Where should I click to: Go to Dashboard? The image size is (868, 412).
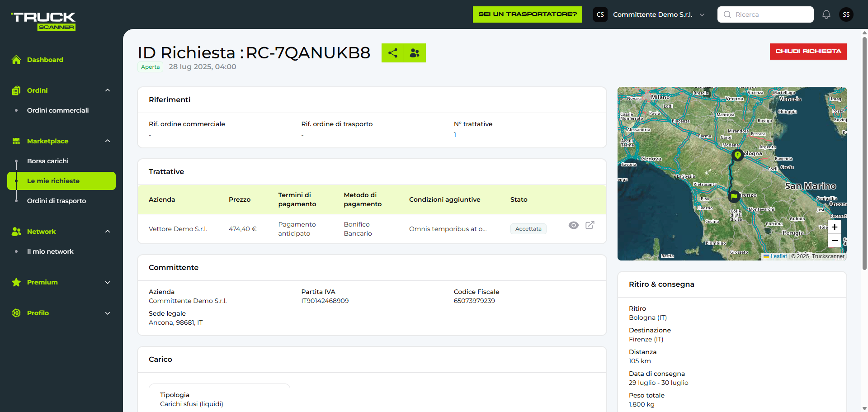45,60
